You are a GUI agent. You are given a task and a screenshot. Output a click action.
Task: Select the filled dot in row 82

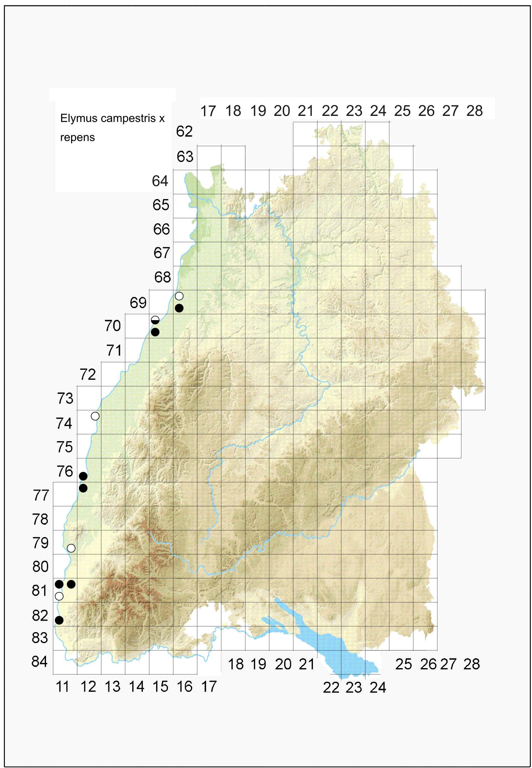tap(59, 620)
